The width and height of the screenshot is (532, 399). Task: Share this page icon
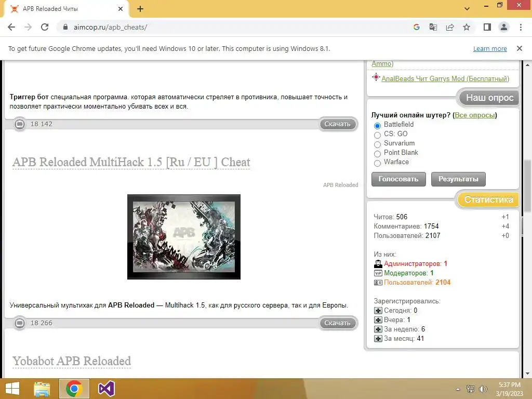[450, 27]
